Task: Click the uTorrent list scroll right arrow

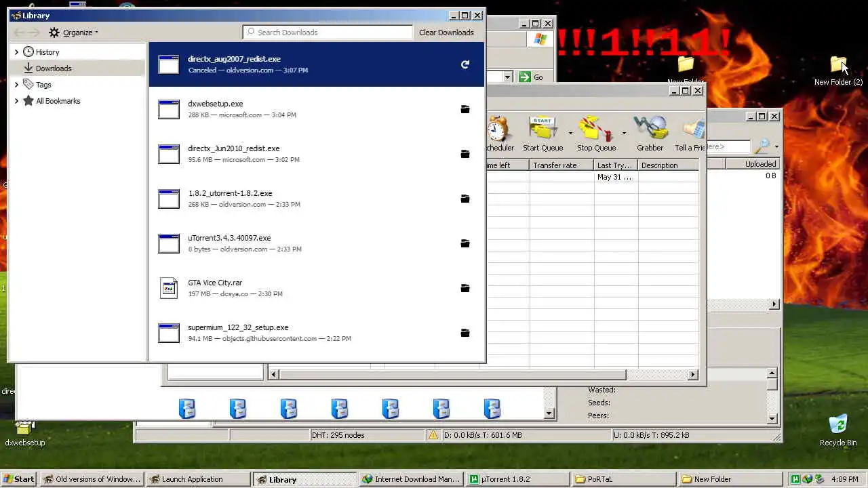Action: pyautogui.click(x=774, y=304)
